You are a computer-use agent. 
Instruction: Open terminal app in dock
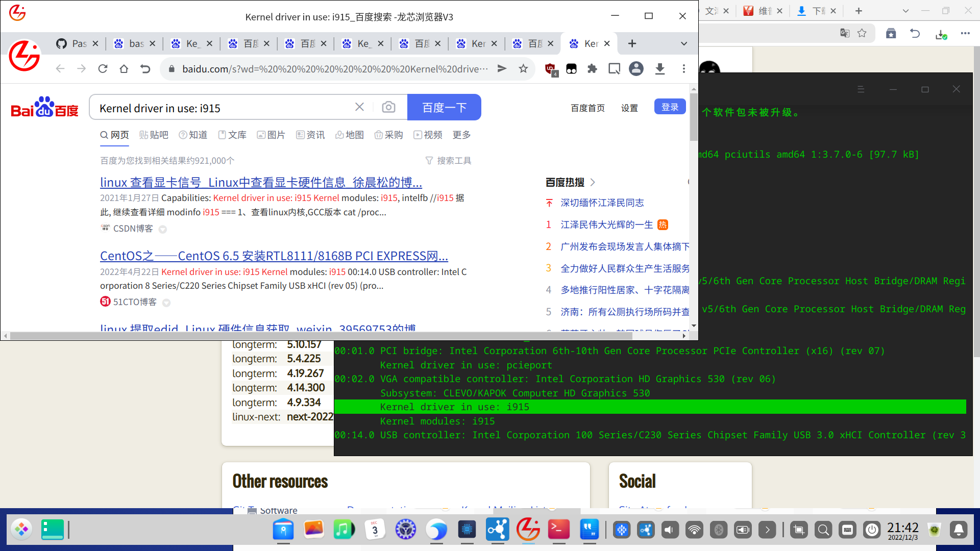558,530
